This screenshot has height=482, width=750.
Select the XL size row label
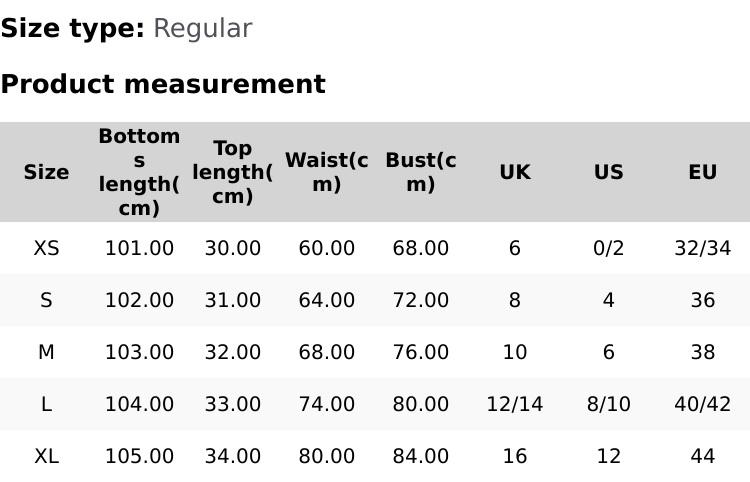tap(46, 456)
